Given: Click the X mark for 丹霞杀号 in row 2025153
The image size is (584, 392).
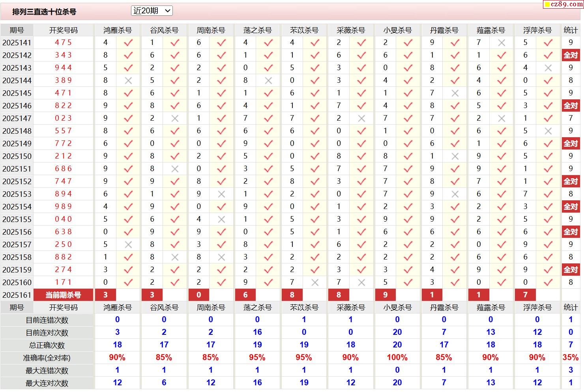Looking at the screenshot, I should click(x=455, y=194).
